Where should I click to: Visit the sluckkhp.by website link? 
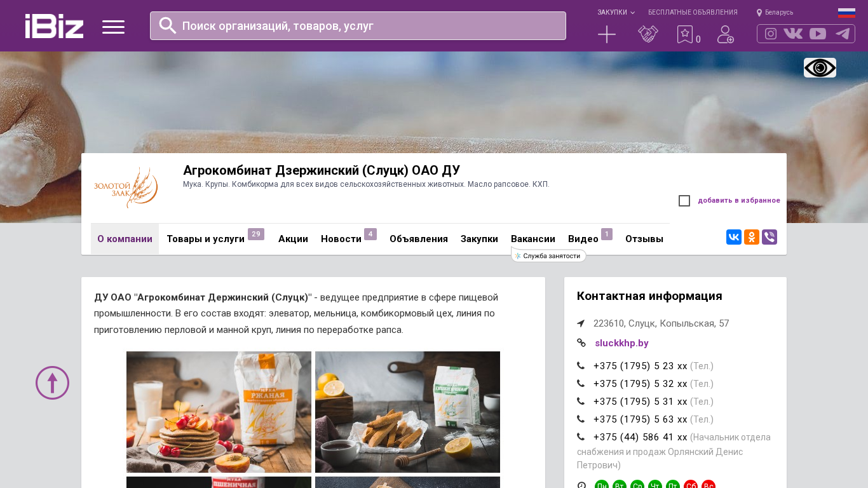click(x=621, y=343)
